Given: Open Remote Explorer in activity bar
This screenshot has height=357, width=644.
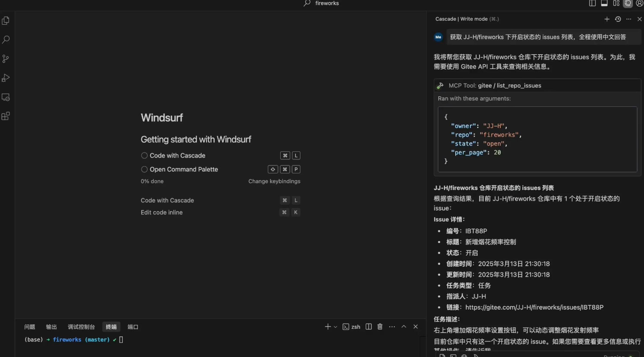Looking at the screenshot, I should tap(5, 97).
